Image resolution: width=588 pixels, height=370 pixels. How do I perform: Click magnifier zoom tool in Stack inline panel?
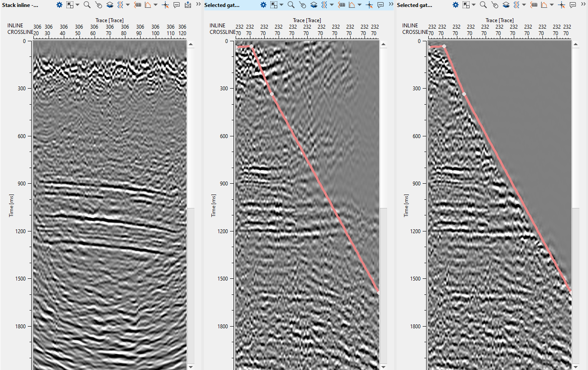tap(87, 5)
